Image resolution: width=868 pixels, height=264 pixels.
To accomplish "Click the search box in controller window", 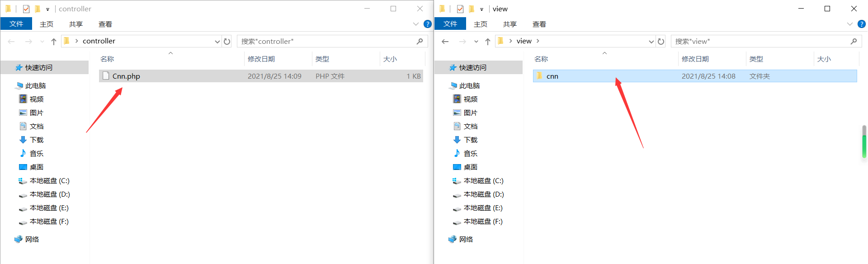I will click(x=332, y=41).
